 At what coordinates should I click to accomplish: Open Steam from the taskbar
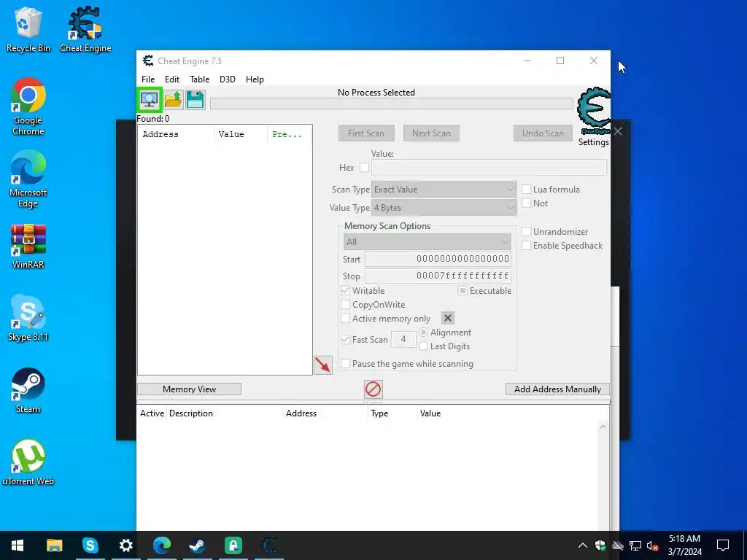[197, 545]
